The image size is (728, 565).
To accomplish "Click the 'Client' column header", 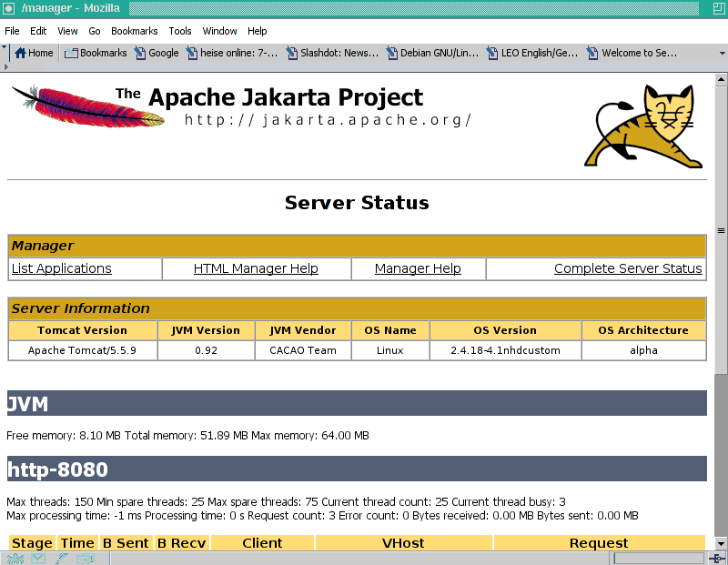I will click(x=262, y=543).
